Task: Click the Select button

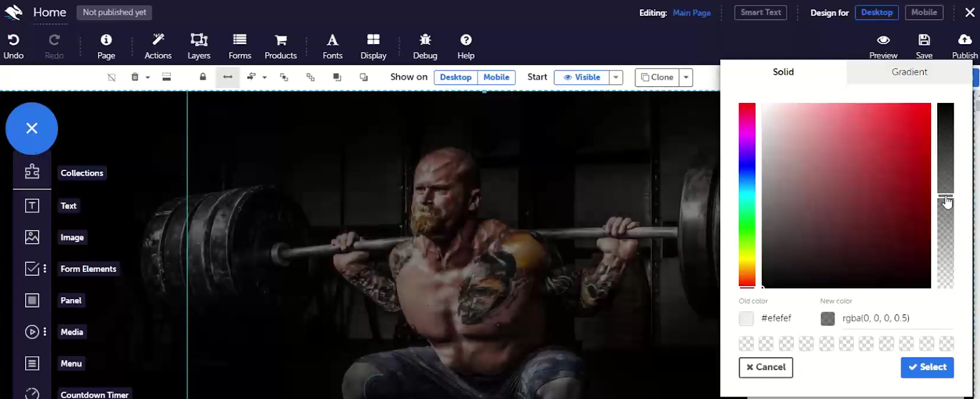Action: pos(927,367)
